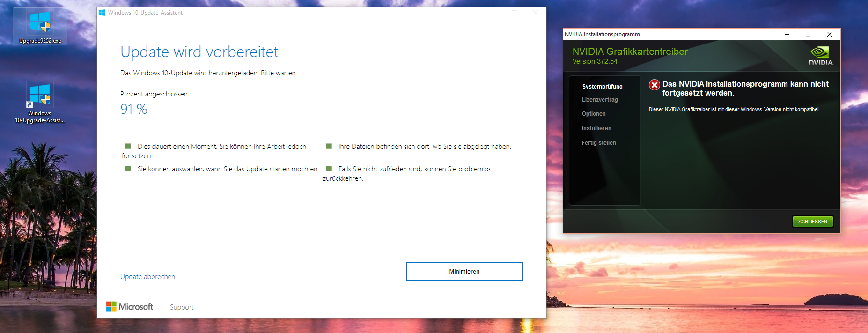Select Fertig stellen step in NVIDIA installer
The image size is (868, 333).
click(599, 143)
